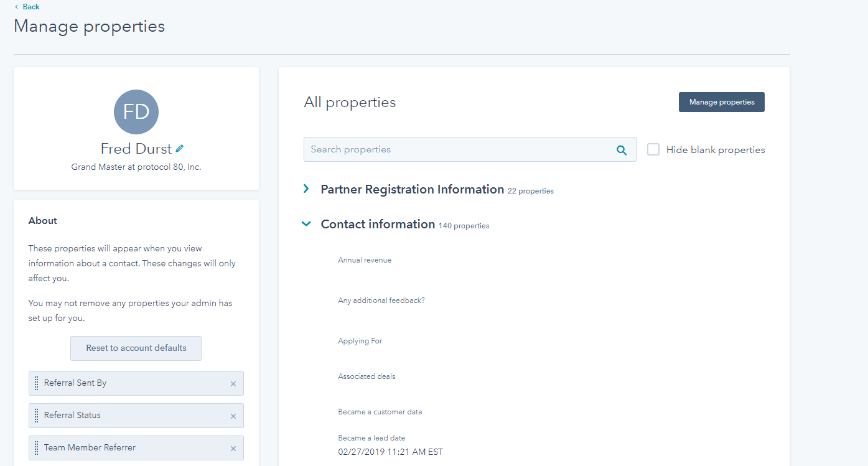Grab the drag handle for Team Member Referrer

tap(36, 448)
